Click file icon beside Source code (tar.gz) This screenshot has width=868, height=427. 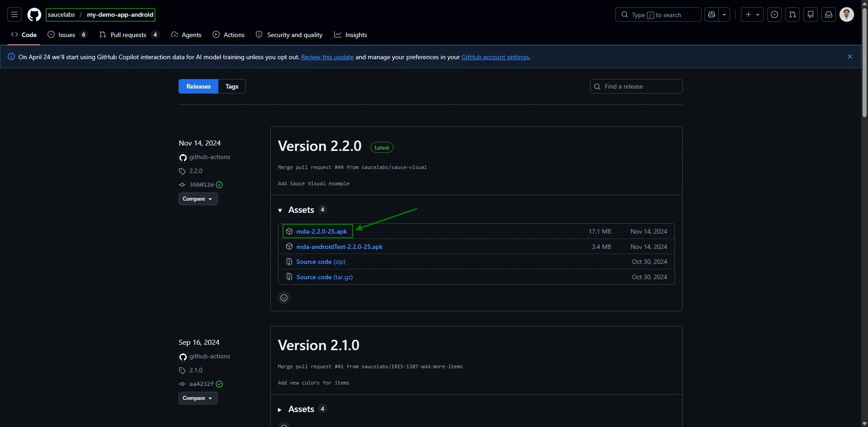pyautogui.click(x=289, y=277)
